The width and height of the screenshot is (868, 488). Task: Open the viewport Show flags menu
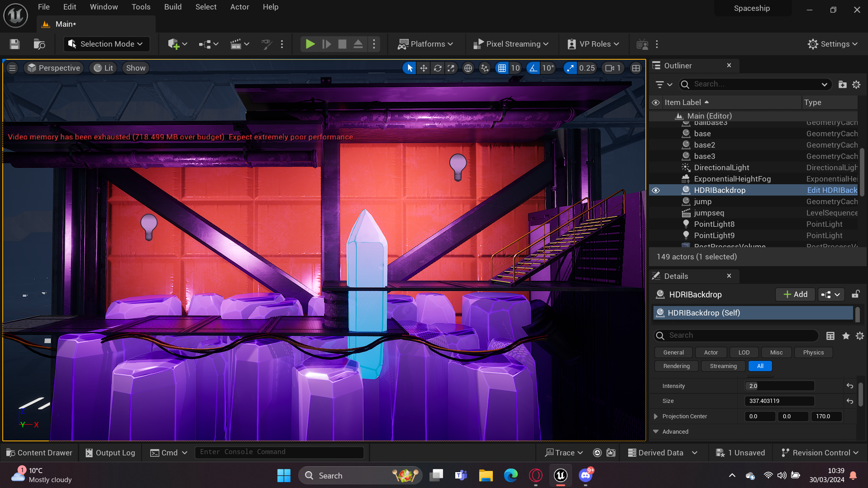tap(136, 68)
